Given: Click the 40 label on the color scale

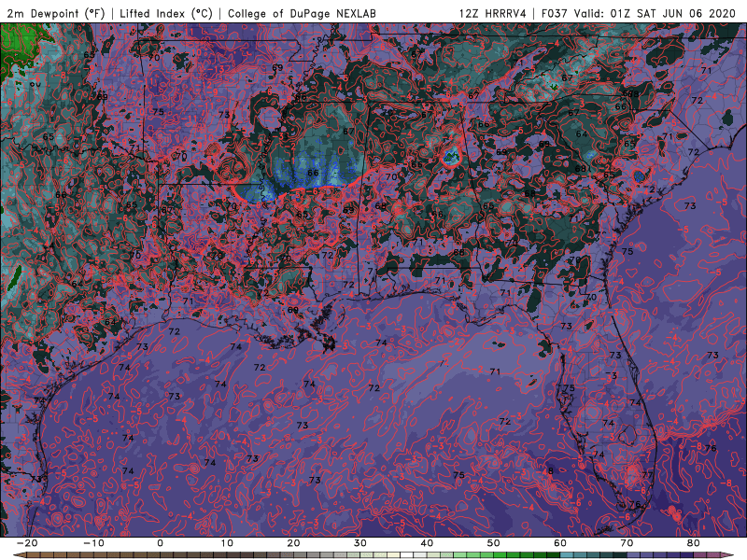Looking at the screenshot, I should 427,543.
